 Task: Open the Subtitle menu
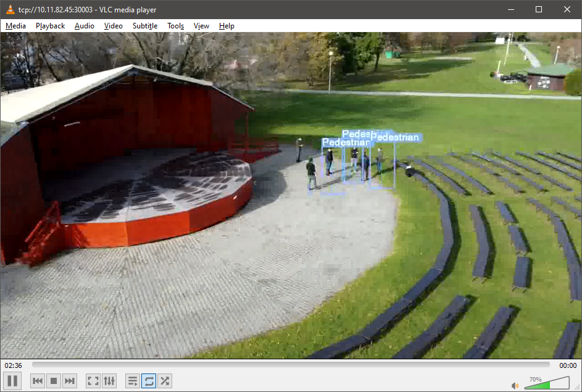point(145,26)
